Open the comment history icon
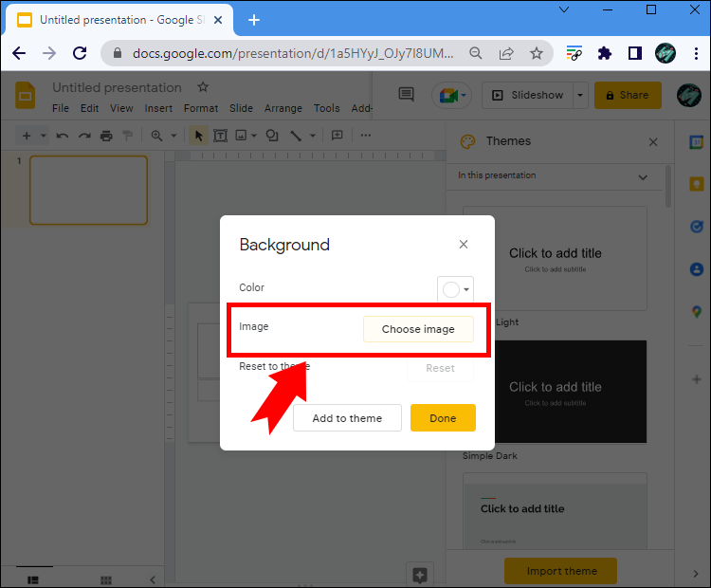This screenshot has width=711, height=588. (406, 95)
